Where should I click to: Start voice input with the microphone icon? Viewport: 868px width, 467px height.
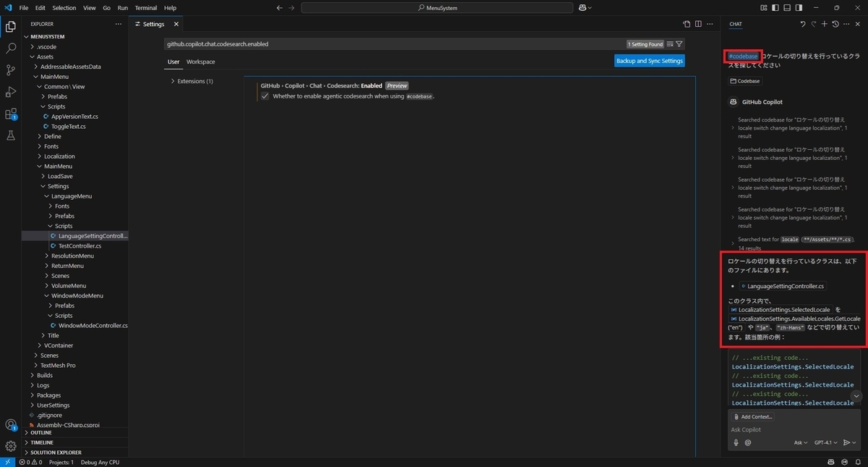click(x=736, y=442)
